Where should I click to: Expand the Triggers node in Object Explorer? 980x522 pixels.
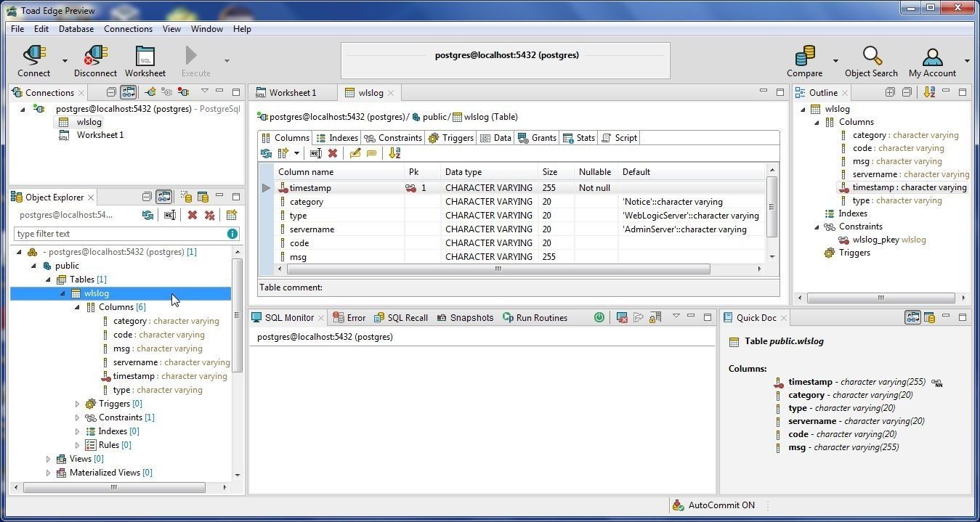[78, 404]
